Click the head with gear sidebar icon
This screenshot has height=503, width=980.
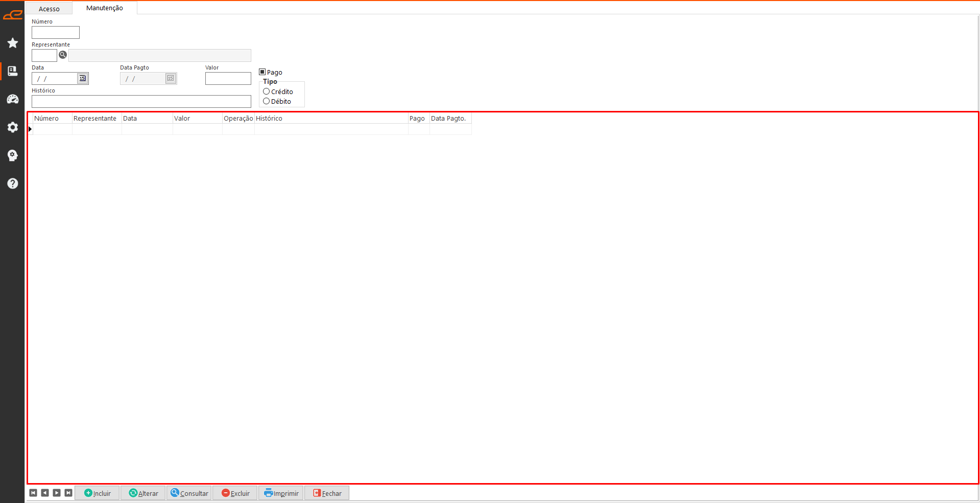(x=13, y=155)
